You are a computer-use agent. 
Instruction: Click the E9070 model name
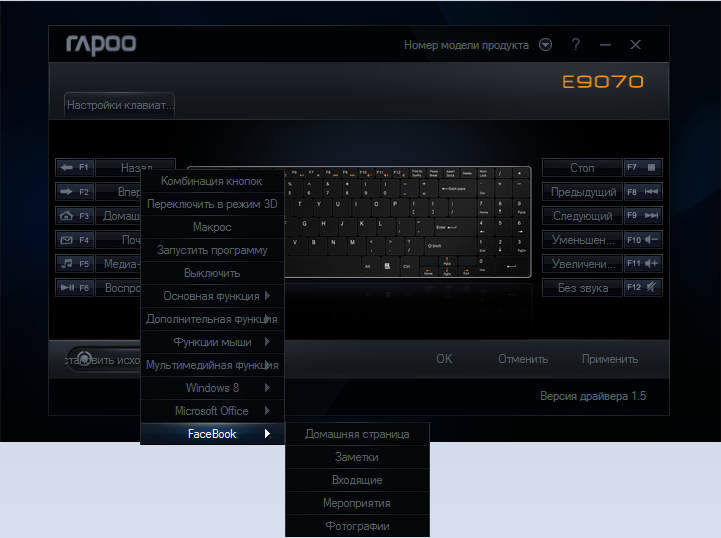point(603,82)
